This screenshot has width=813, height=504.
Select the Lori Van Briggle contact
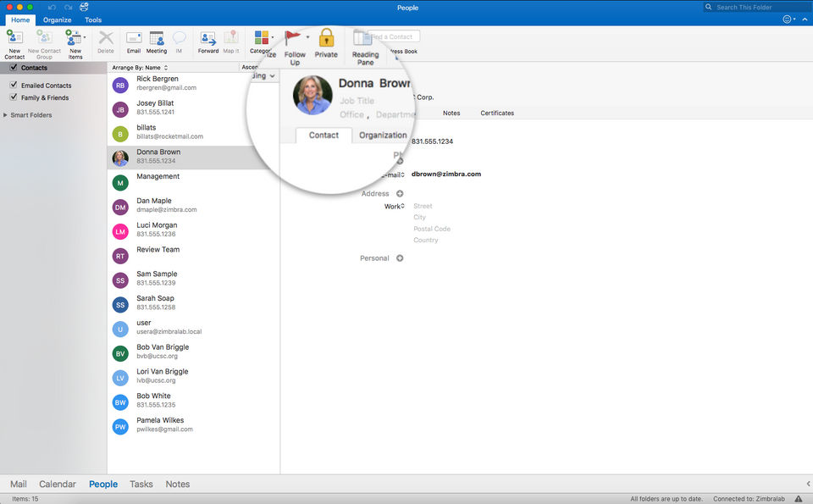(193, 378)
